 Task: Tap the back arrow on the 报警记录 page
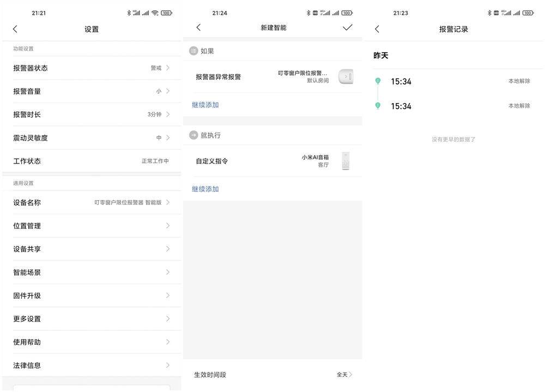377,29
